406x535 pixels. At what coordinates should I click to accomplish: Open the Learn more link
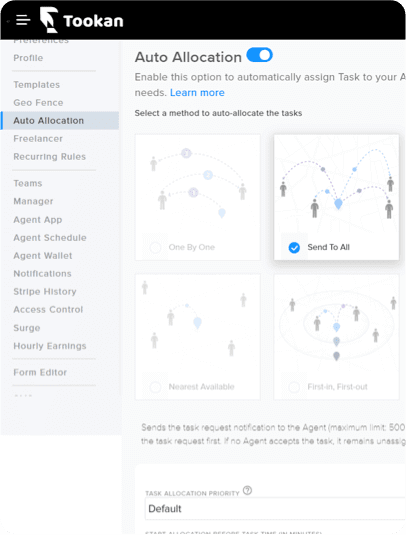click(197, 92)
